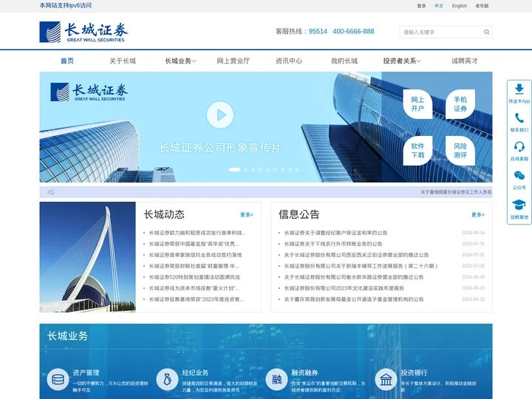Switch to 老年版 version
Screen dimensions: 532x399
coord(482,6)
